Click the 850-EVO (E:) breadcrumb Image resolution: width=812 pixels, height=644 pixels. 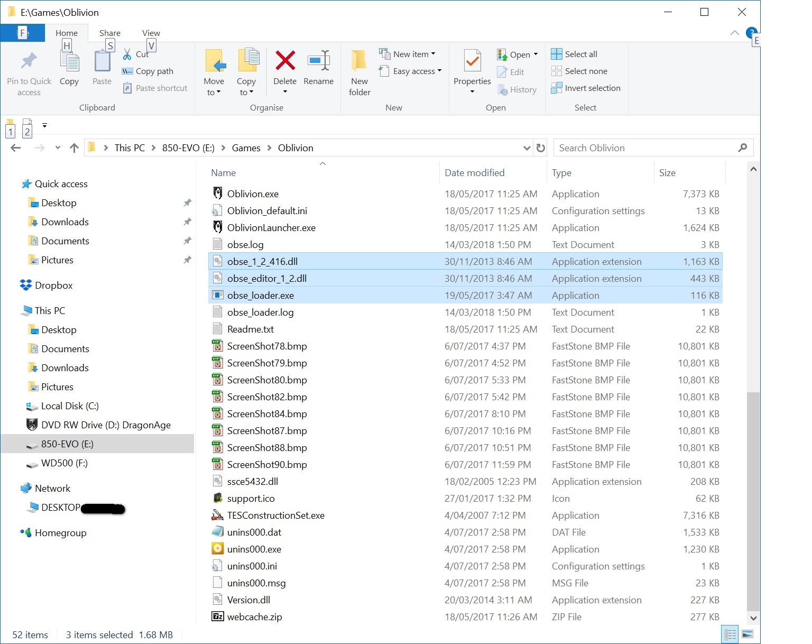188,148
